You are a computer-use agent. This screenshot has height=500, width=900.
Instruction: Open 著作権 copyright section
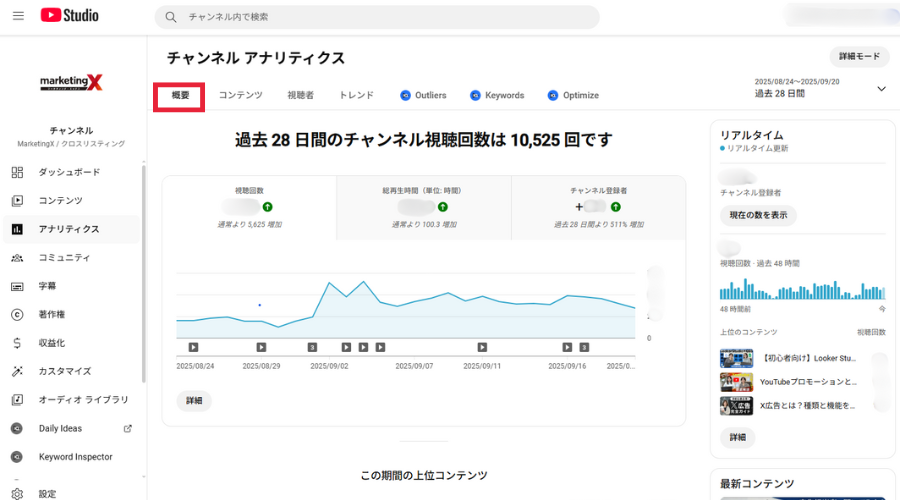52,314
